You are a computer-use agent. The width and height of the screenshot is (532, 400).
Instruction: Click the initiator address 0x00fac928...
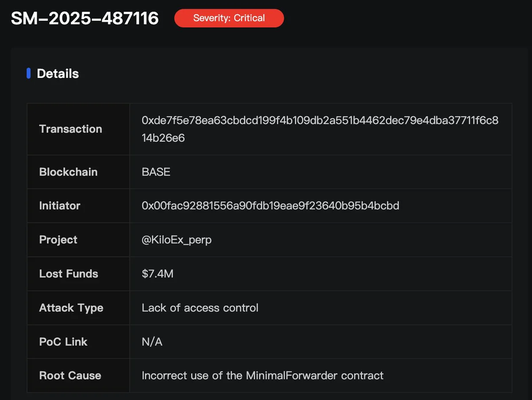[x=270, y=206]
